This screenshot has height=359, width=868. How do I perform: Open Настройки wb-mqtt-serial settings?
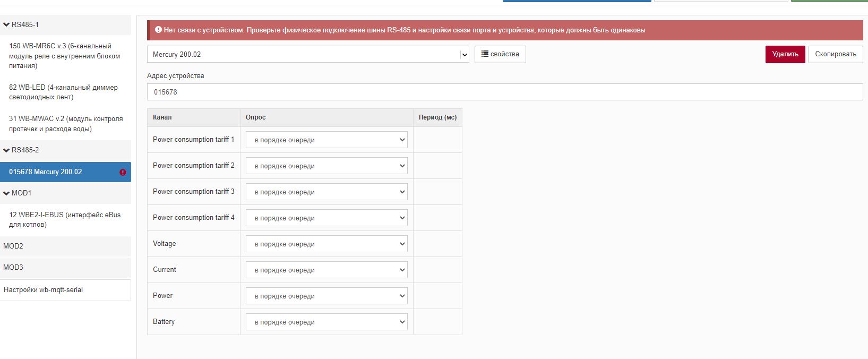click(x=65, y=290)
